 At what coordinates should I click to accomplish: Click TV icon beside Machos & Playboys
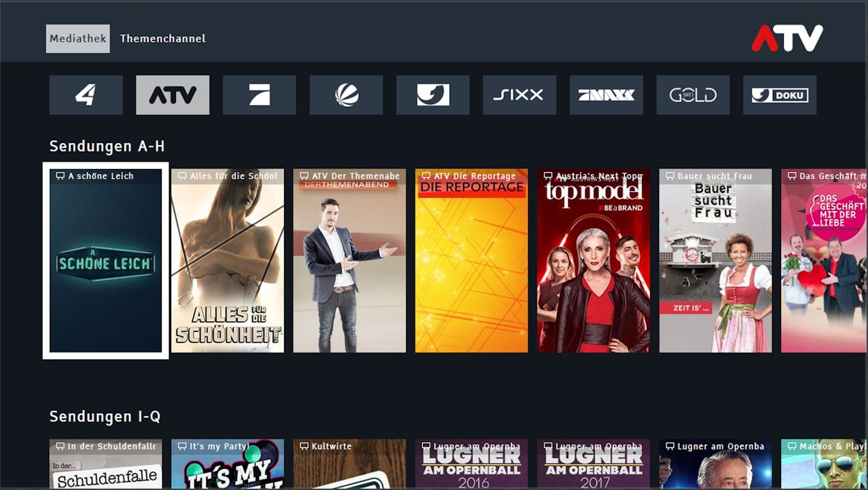tap(792, 446)
